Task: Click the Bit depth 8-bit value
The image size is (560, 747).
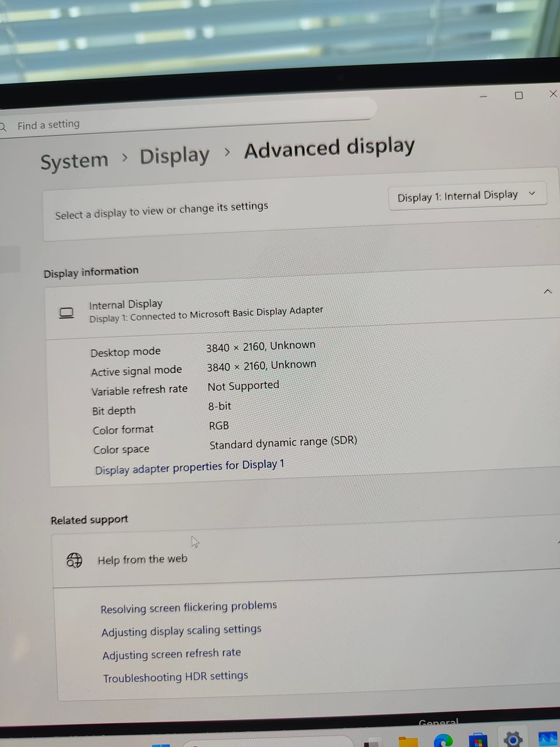Action: pos(219,406)
